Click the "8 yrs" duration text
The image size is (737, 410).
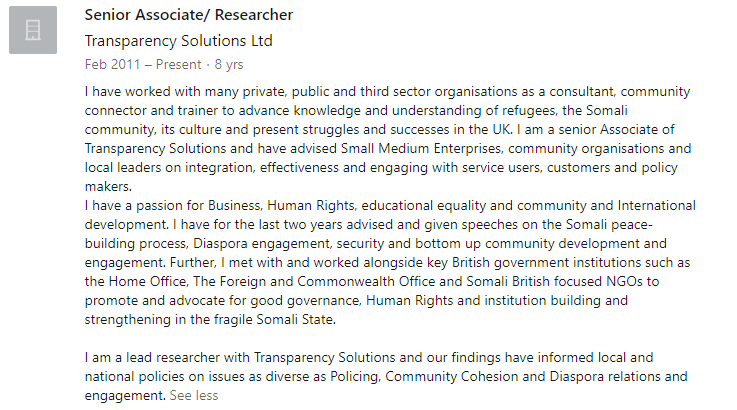point(229,64)
